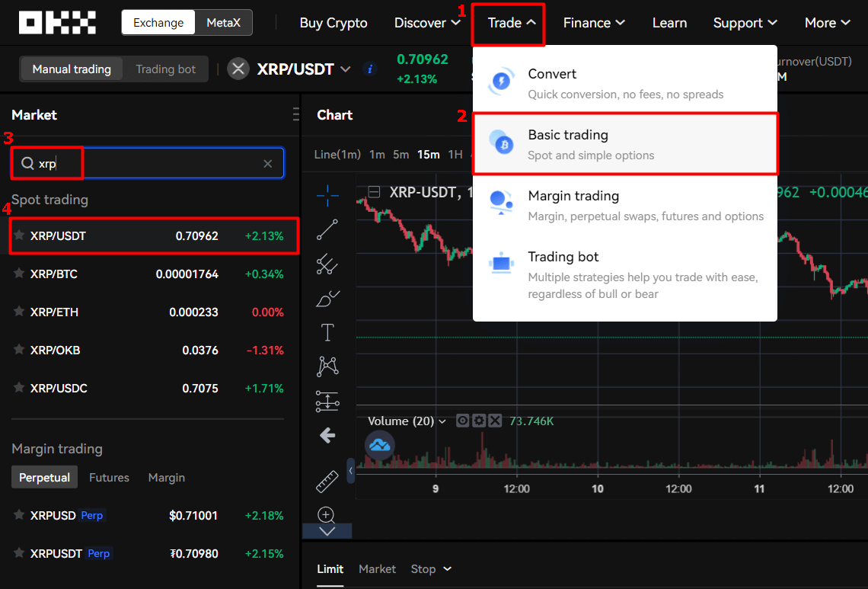
Task: Open the More dropdown menu
Action: click(827, 23)
